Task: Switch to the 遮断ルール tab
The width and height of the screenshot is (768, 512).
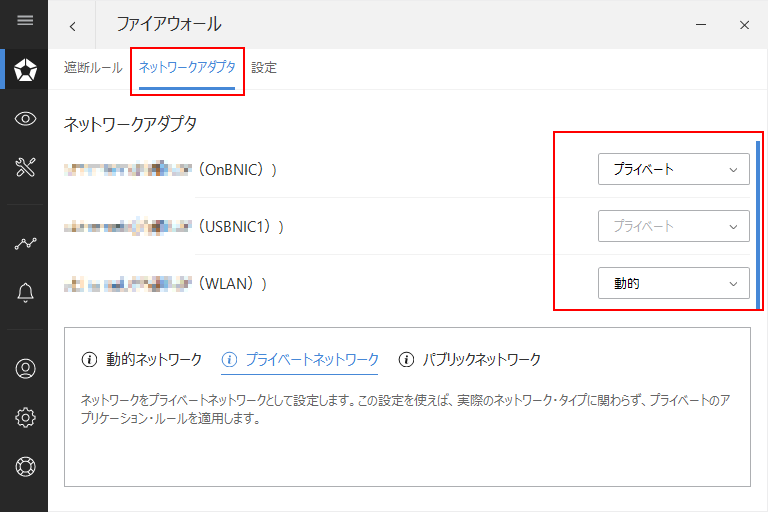Action: pos(93,68)
